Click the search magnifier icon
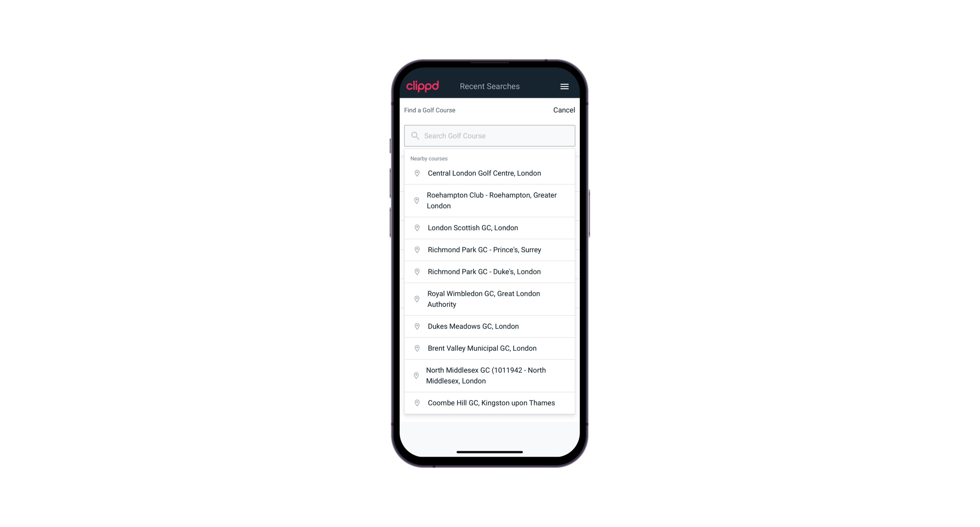The height and width of the screenshot is (527, 980). click(x=415, y=135)
